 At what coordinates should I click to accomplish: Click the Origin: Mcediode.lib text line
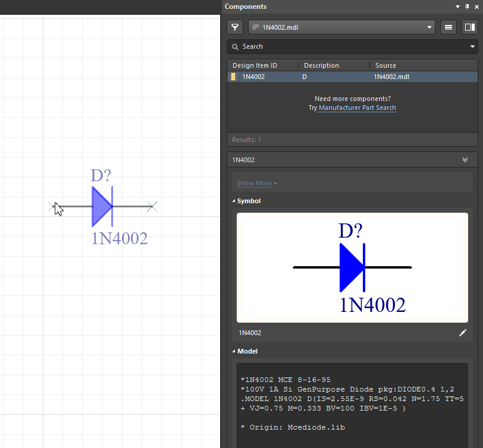pyautogui.click(x=293, y=427)
